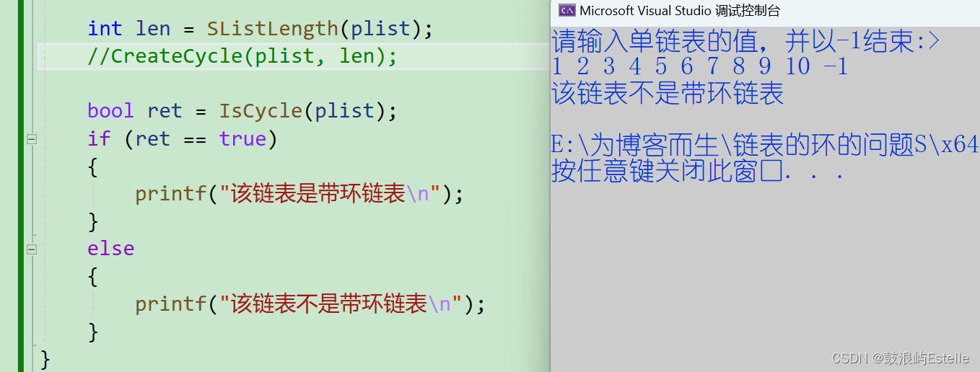Click the CSDN @鼓浪屿Estelle watermark
980x372 pixels.
901,358
